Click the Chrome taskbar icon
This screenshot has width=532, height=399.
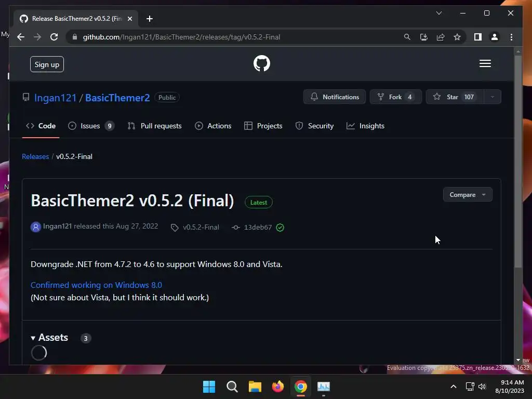[301, 387]
